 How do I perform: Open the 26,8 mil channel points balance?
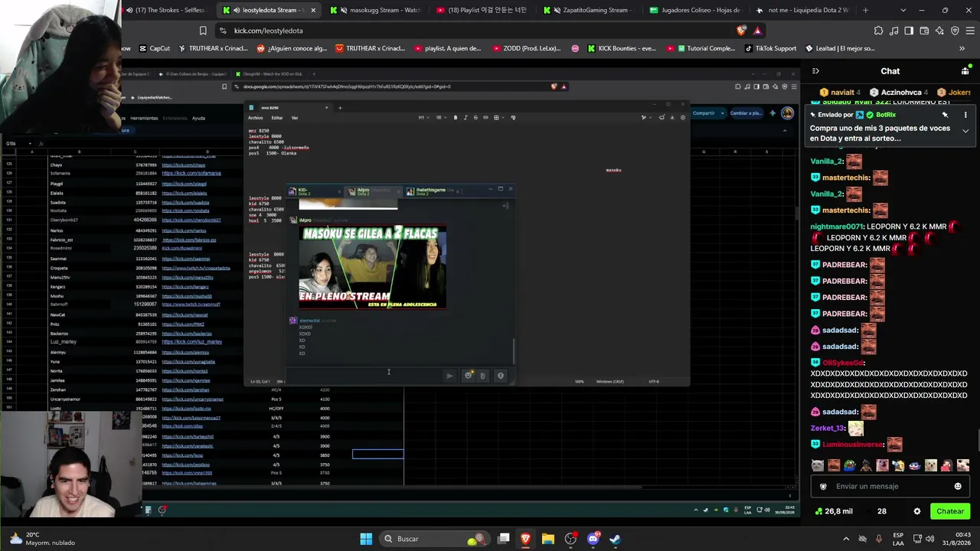(834, 511)
